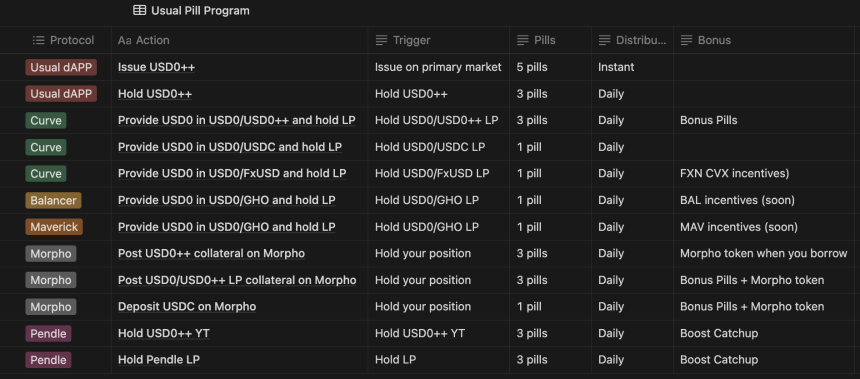Open Post USD0++ collateral on Morpho page
Viewport: 860px width, 379px height.
211,253
